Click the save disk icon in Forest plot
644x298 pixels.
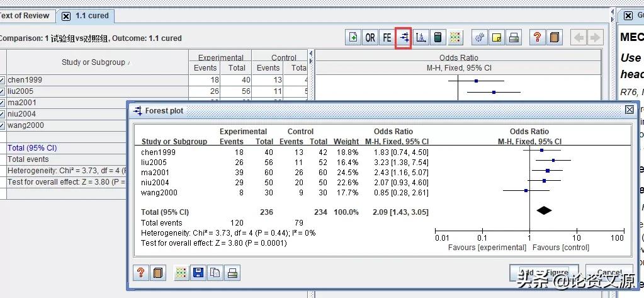(x=198, y=273)
